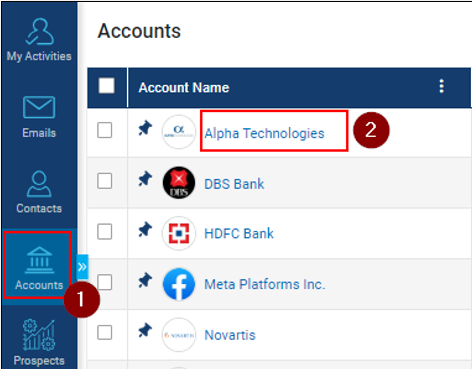Check the DBS Bank row checkbox

pyautogui.click(x=105, y=181)
